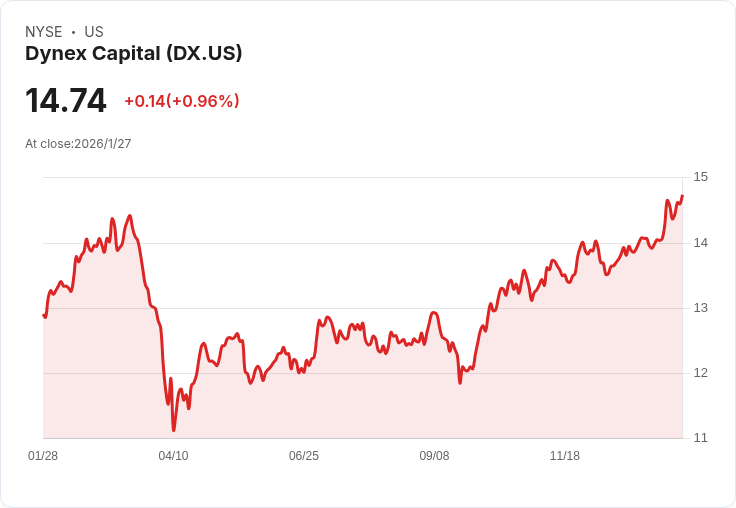Click the At close date text
Viewport: 736px width, 508px height.
click(78, 144)
